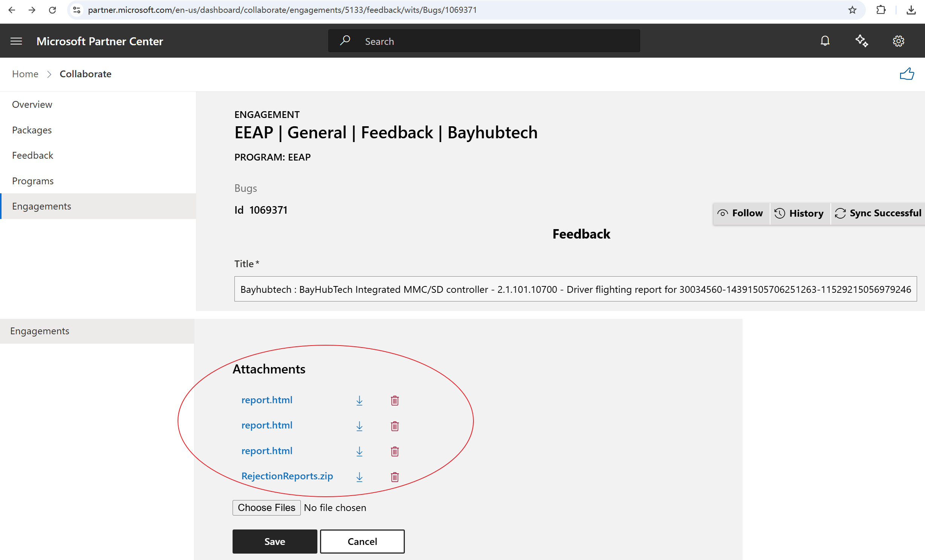Click the thumbs-up feedback icon
The width and height of the screenshot is (925, 560).
[907, 74]
